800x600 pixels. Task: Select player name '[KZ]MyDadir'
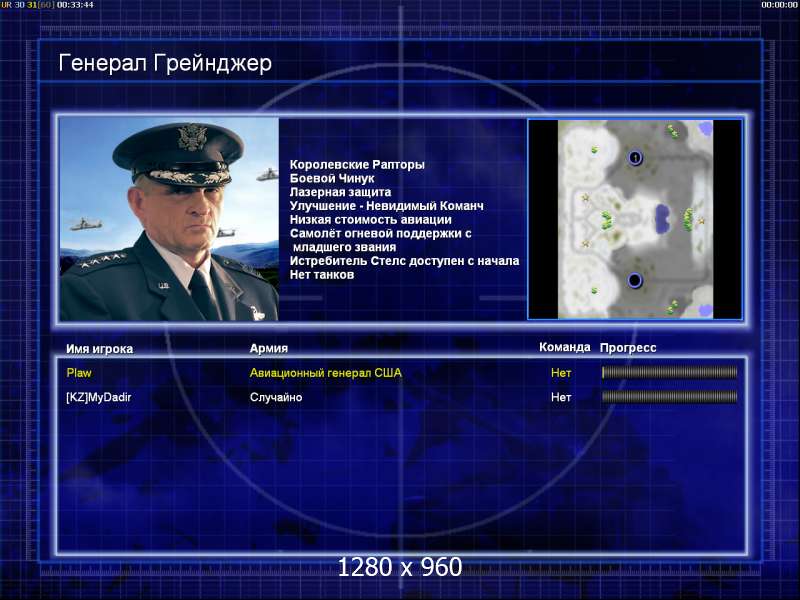pos(98,397)
